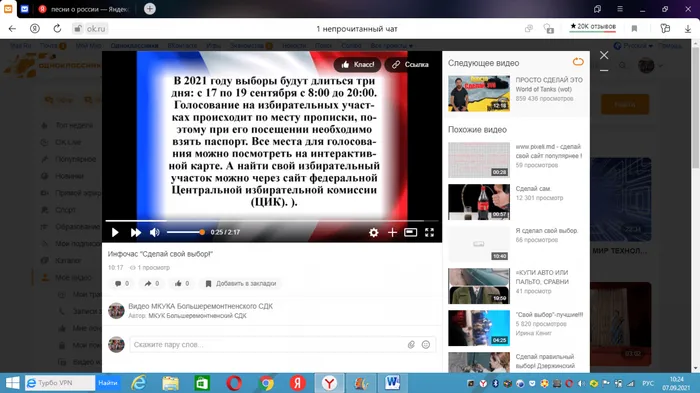The width and height of the screenshot is (700, 393).
Task: Open Windows Start menu
Action: click(12, 383)
